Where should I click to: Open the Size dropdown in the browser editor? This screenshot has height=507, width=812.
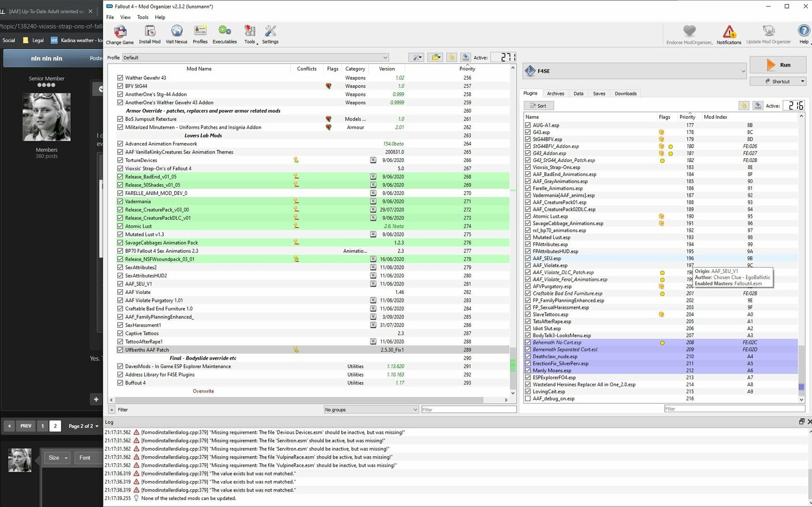point(58,458)
